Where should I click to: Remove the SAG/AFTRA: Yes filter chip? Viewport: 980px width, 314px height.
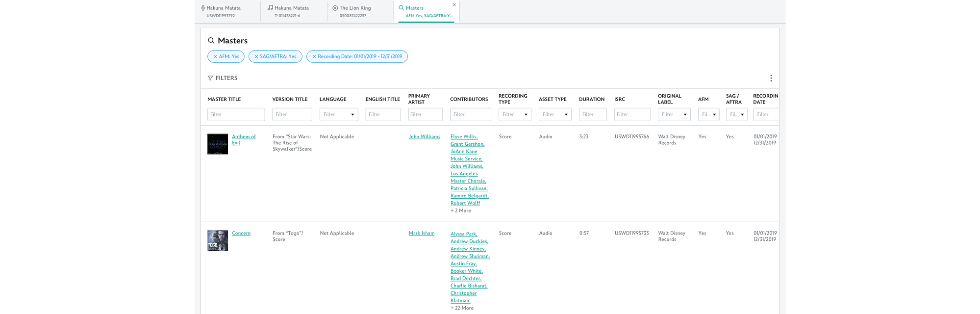point(256,56)
